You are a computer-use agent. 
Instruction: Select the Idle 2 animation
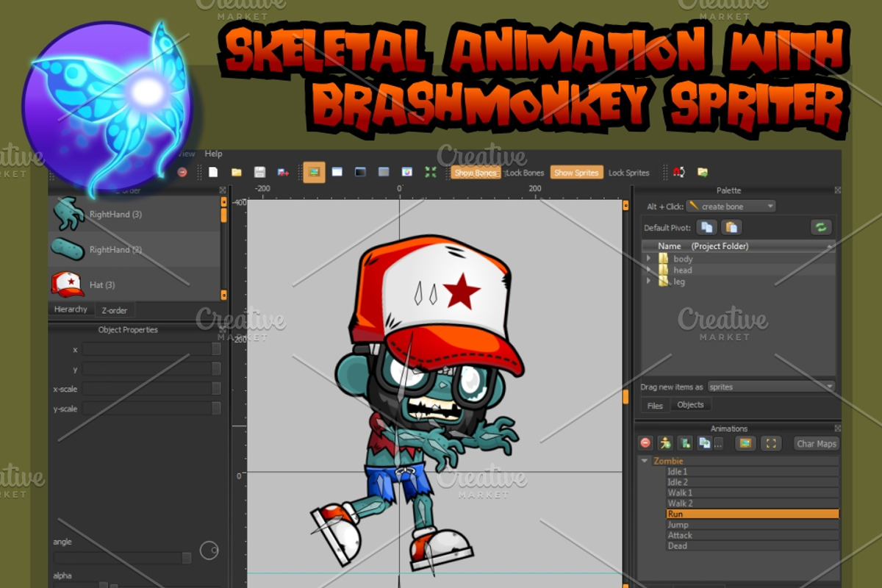coord(752,482)
